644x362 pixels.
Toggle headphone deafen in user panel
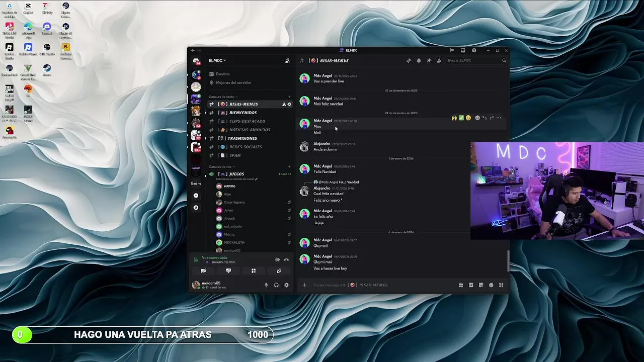(x=276, y=285)
